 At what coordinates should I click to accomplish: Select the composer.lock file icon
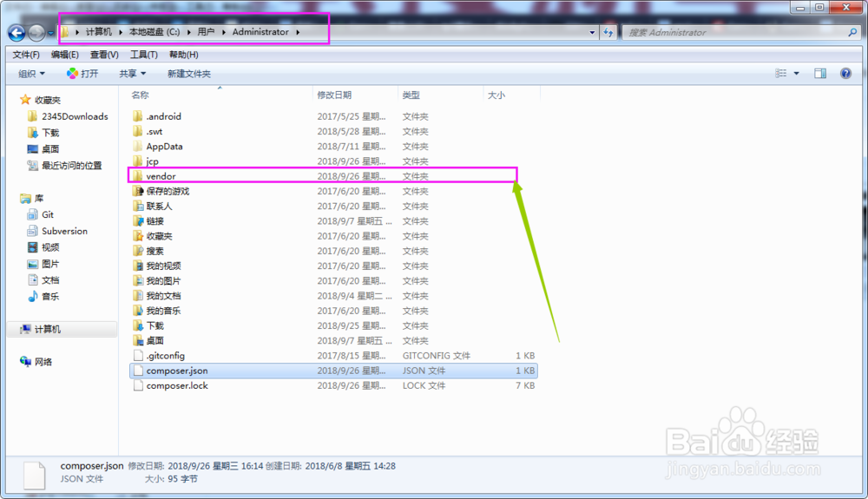[138, 385]
